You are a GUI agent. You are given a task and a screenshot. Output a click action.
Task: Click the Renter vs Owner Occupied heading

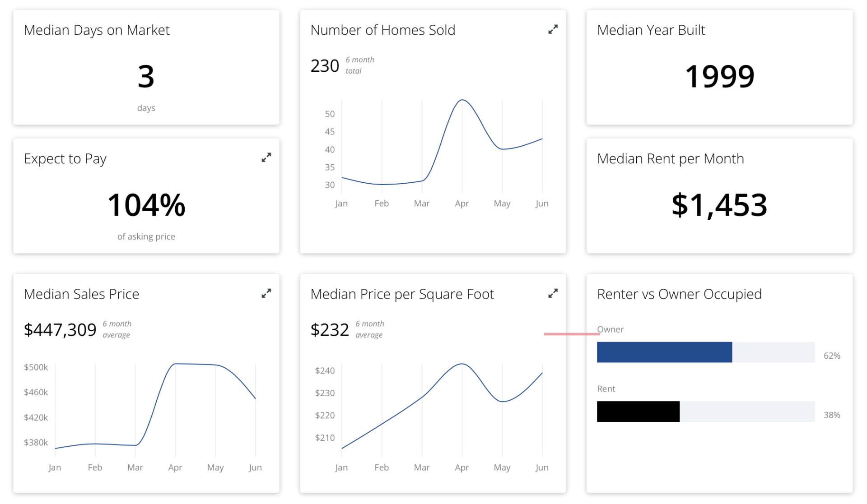[679, 294]
